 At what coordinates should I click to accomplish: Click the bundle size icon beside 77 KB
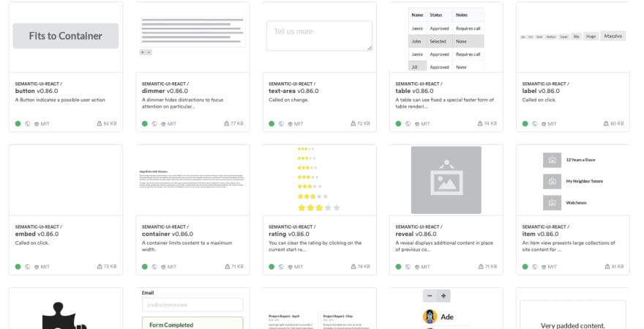pos(227,123)
